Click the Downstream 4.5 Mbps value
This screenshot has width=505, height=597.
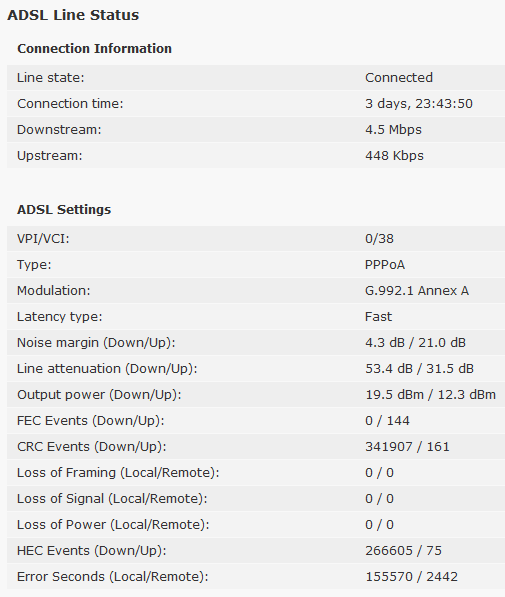(393, 130)
